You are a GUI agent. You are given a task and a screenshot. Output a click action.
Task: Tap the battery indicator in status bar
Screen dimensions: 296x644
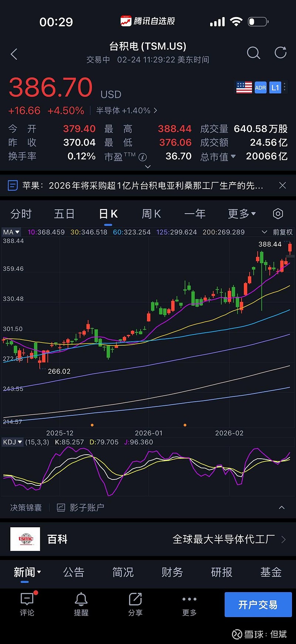258,21
